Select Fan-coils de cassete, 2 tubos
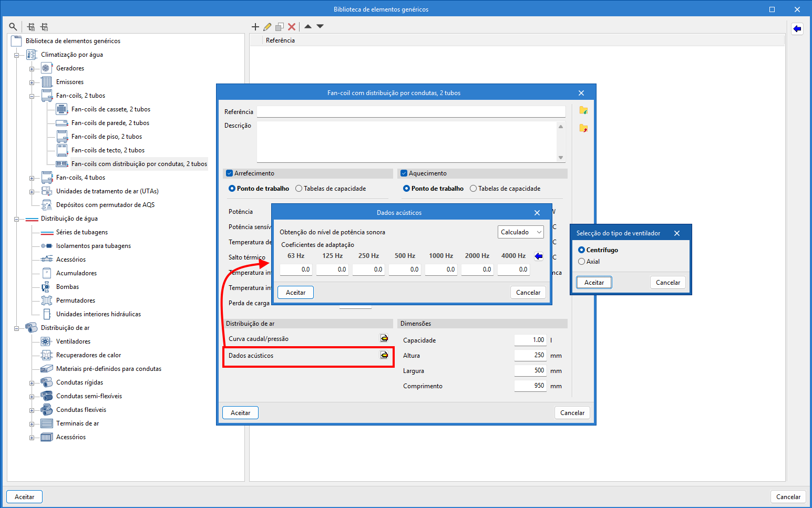The width and height of the screenshot is (812, 508). 110,109
